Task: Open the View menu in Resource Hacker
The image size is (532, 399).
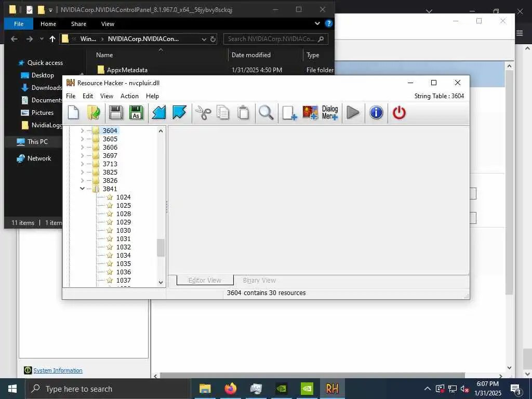Action: click(107, 96)
